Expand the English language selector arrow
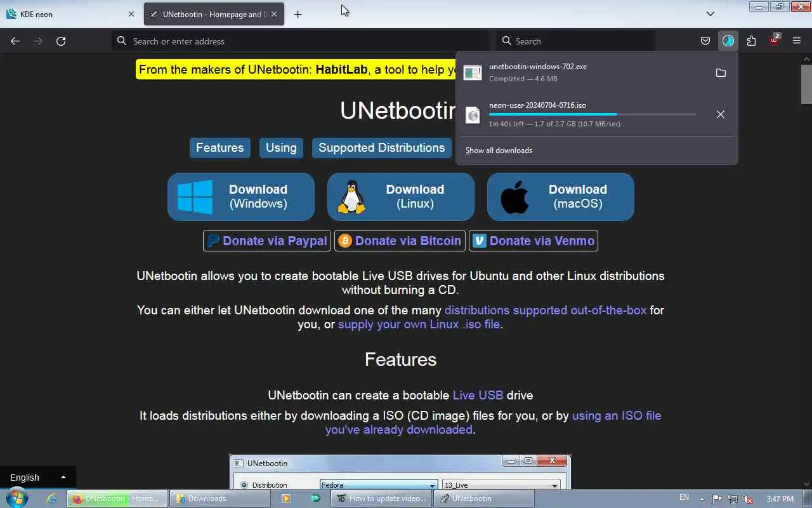The image size is (812, 508). point(63,478)
